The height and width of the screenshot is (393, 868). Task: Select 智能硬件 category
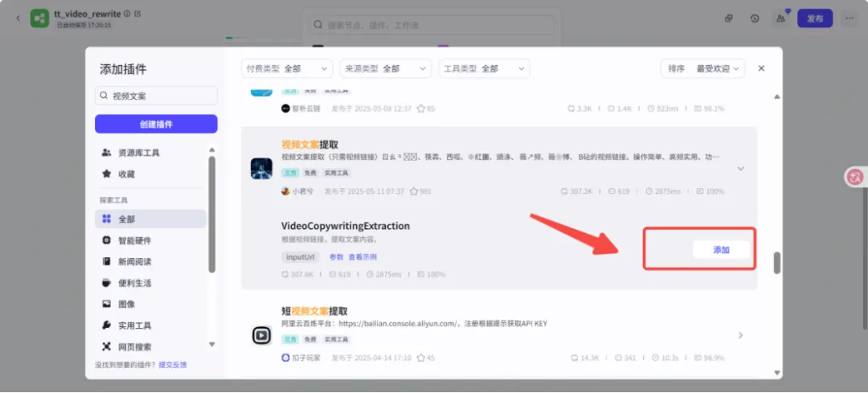(150, 240)
